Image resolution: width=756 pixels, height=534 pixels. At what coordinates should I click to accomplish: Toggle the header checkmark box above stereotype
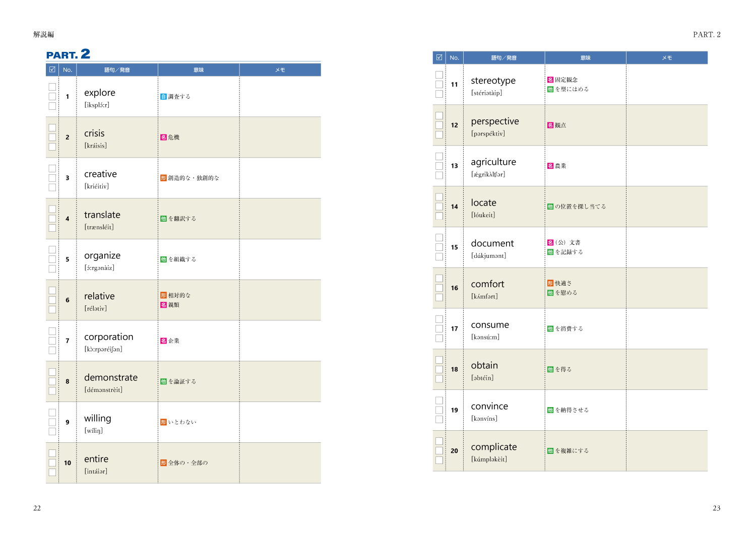coord(439,57)
